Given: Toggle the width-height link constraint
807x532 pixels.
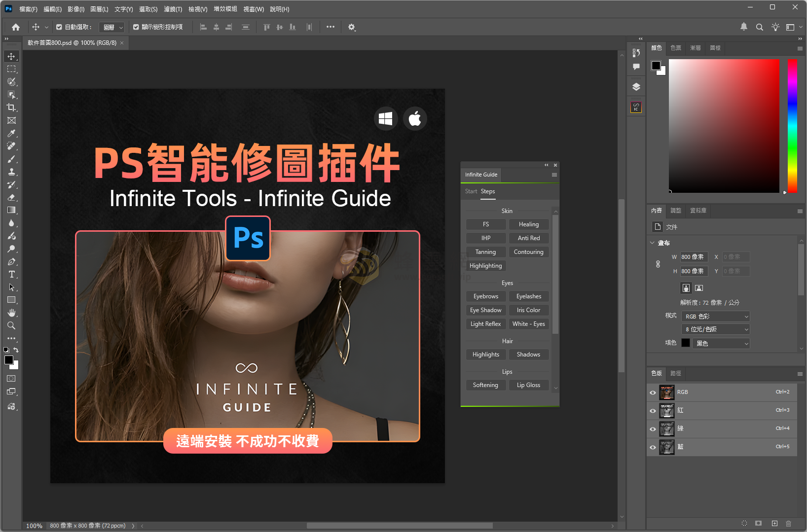Looking at the screenshot, I should pyautogui.click(x=658, y=264).
